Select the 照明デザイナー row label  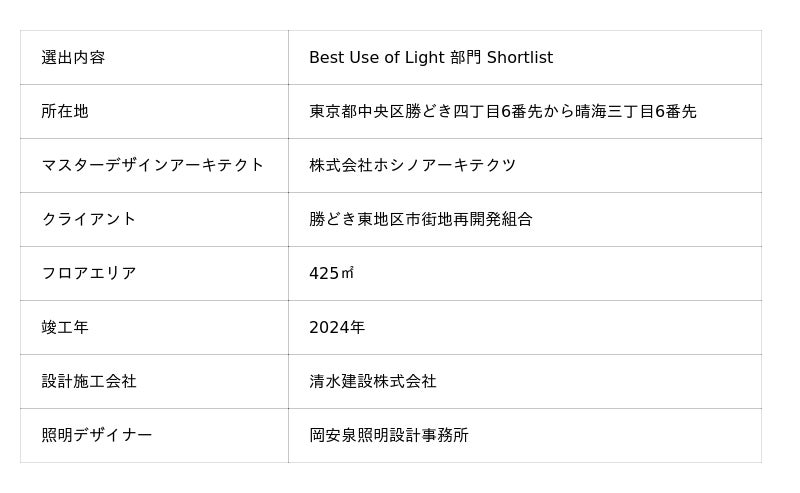point(97,436)
